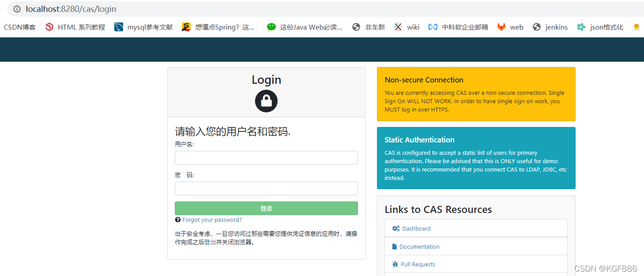Open the 想懂点Spring?这... bookmark
Screen dimensions: 644x276
pyautogui.click(x=225, y=27)
